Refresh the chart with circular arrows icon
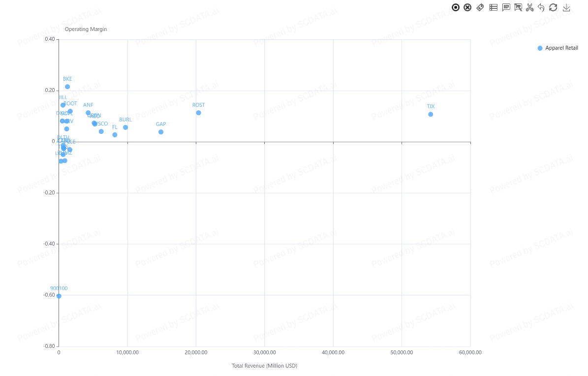Screen dimensions: 588x376 (x=553, y=7)
